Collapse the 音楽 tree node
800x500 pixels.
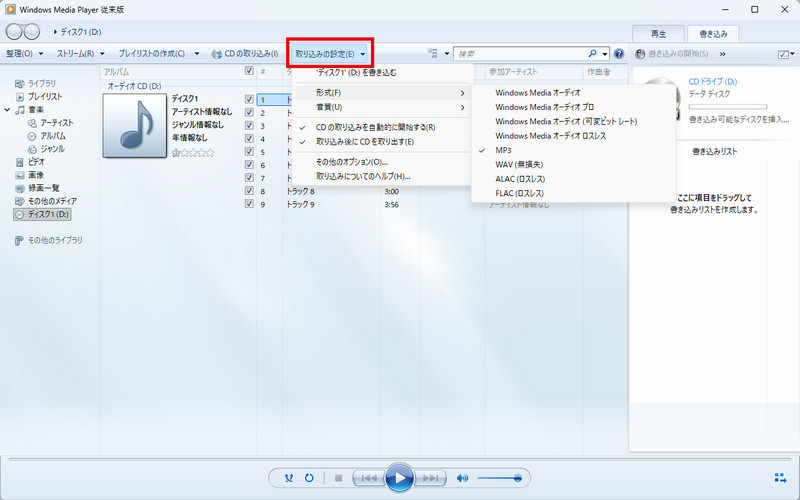pos(7,110)
